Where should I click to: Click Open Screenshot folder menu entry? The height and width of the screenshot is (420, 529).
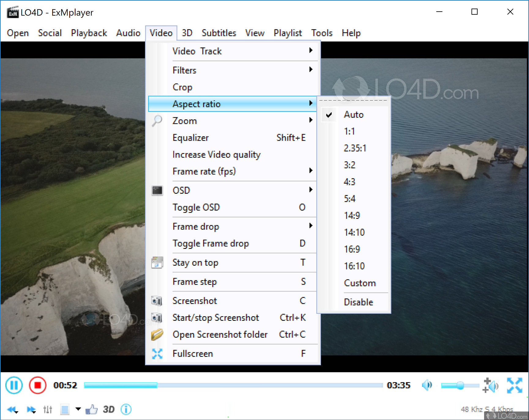pos(220,335)
